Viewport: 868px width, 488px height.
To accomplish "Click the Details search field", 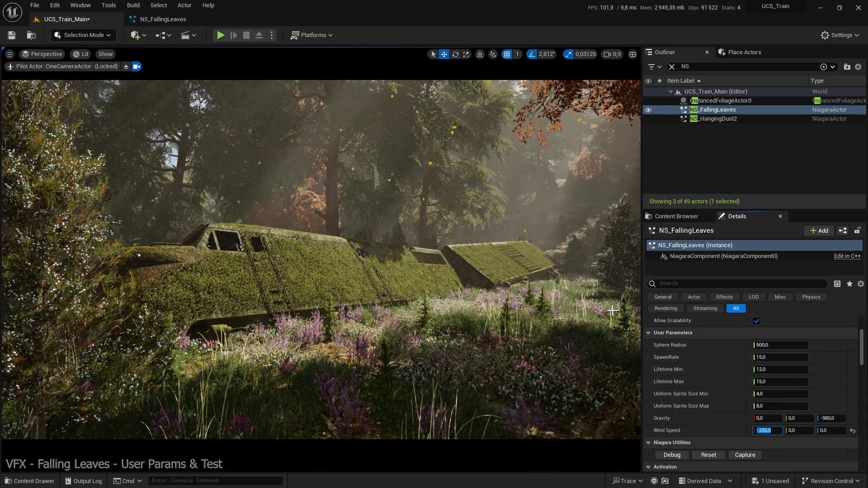I will tap(738, 284).
